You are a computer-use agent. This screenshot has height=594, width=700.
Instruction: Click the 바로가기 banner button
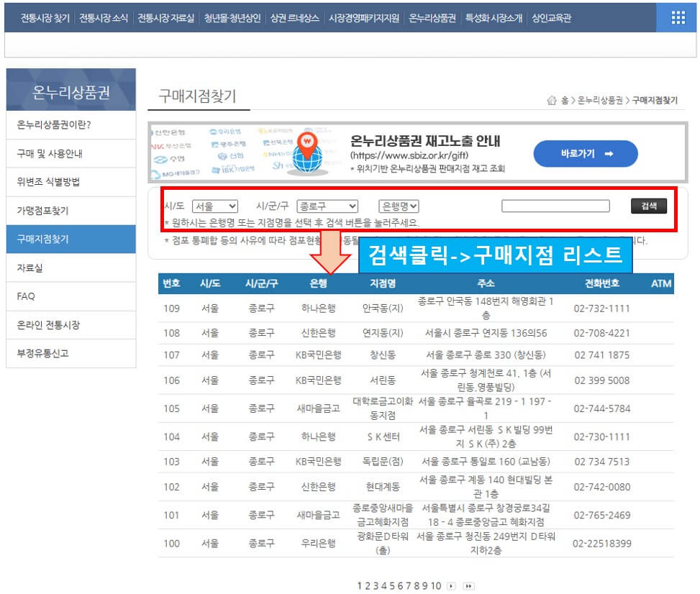(x=586, y=153)
